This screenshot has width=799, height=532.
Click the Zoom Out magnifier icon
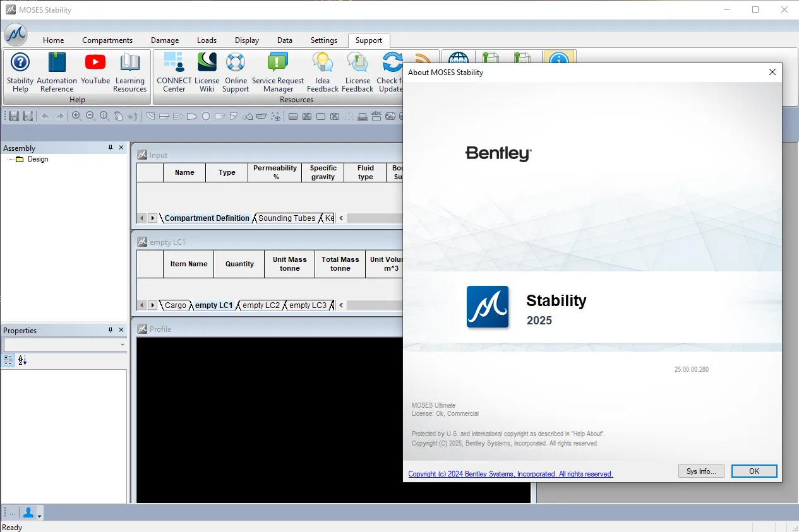(x=90, y=116)
